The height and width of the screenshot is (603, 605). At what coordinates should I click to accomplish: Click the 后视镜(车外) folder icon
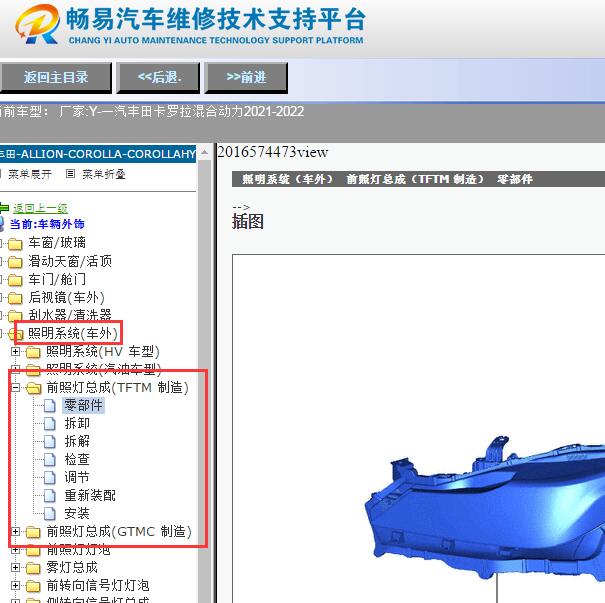click(15, 298)
